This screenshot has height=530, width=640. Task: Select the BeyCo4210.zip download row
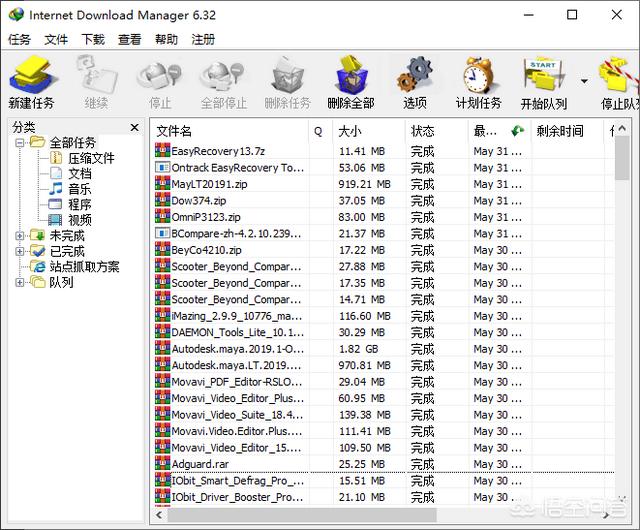(x=384, y=250)
